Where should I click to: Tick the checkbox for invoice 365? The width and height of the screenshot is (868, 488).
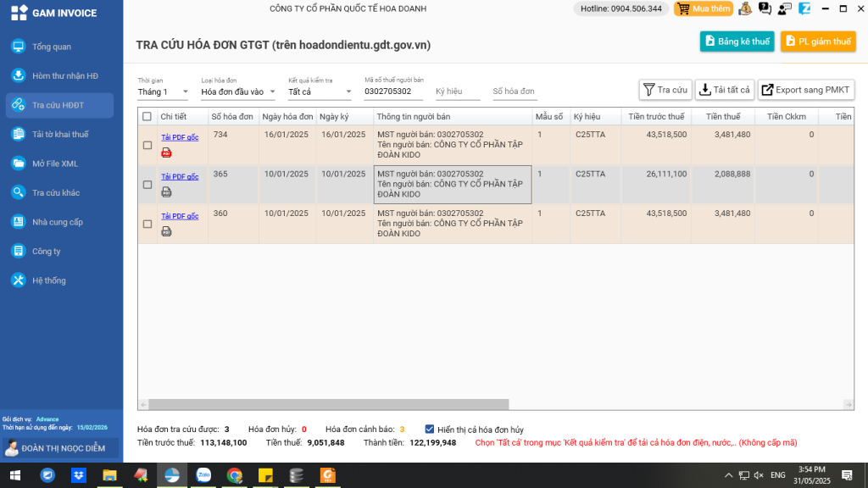coord(147,184)
